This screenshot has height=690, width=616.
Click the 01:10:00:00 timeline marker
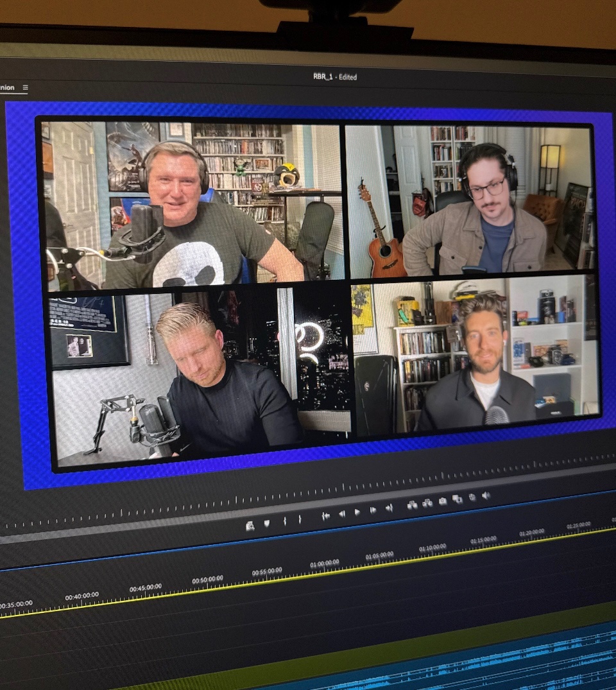point(432,548)
